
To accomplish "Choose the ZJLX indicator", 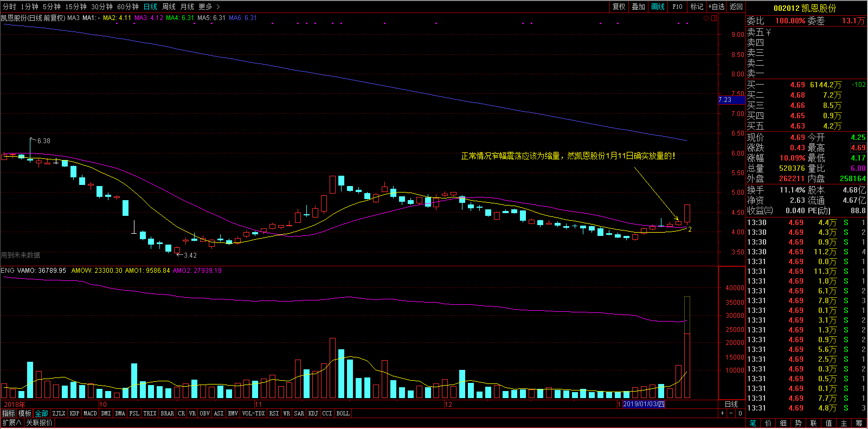I will click(59, 413).
